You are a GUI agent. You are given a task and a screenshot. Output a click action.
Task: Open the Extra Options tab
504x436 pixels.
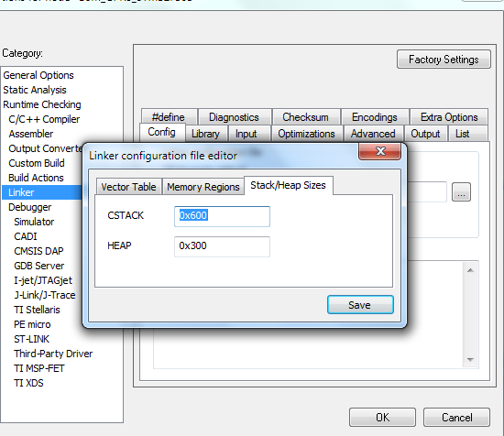click(449, 117)
